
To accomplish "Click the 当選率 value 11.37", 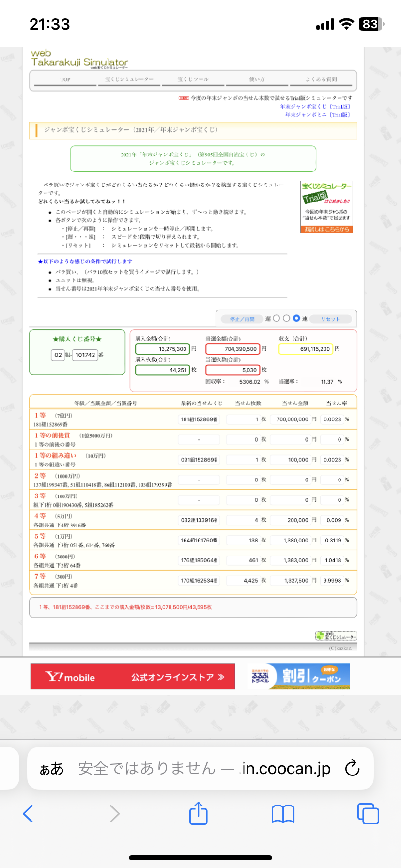I will click(x=327, y=382).
